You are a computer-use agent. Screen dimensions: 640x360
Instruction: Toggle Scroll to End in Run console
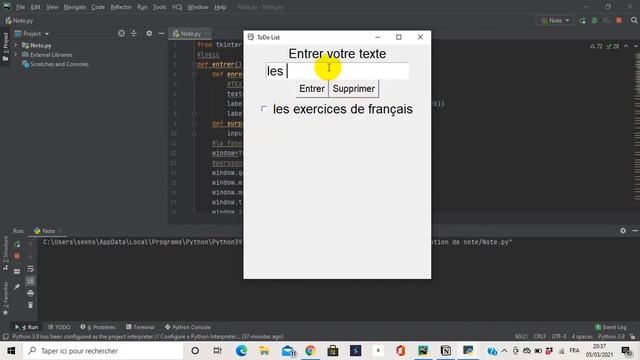31,281
